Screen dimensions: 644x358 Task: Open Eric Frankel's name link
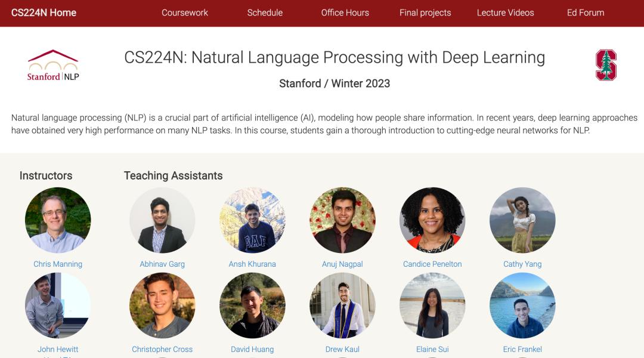[x=522, y=349]
